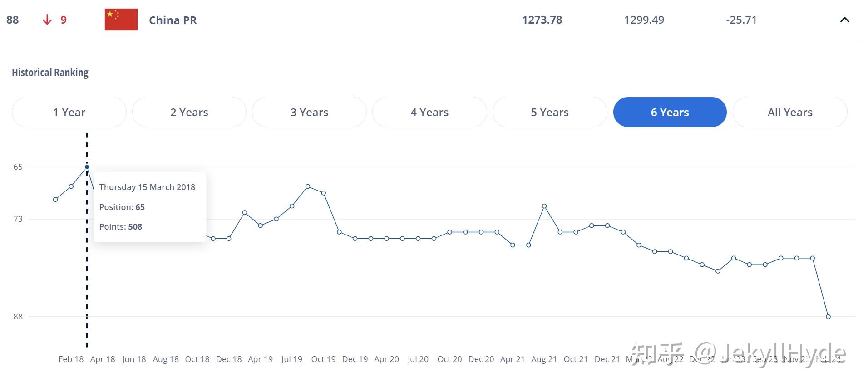Click the highlighted March 2018 data point
The image size is (868, 392).
[x=87, y=167]
